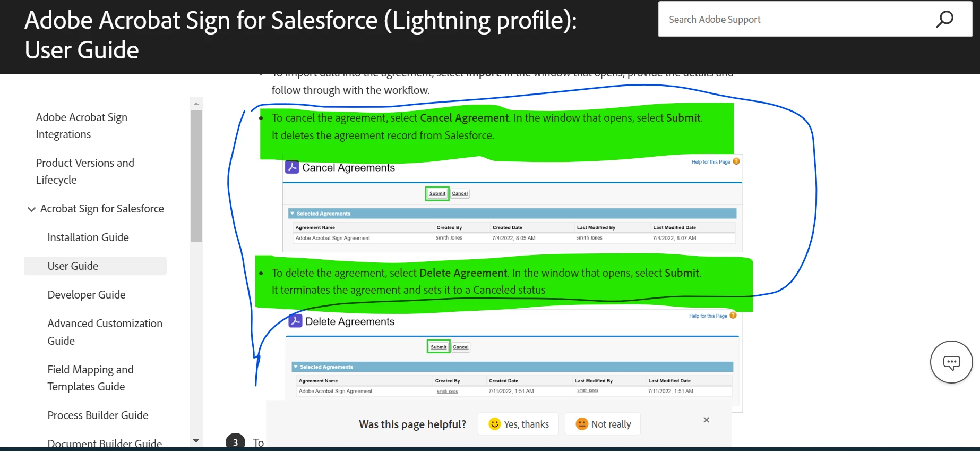Answer Not really to feedback prompt
The height and width of the screenshot is (451, 980).
pyautogui.click(x=603, y=424)
